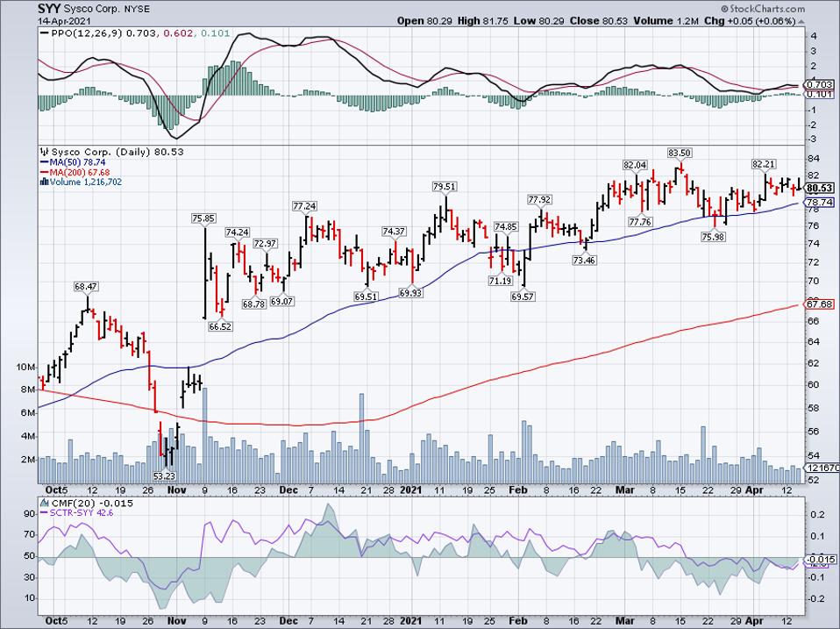Click the 78.74 MA(50) tag on the right axis
The height and width of the screenshot is (629, 840).
tap(820, 202)
